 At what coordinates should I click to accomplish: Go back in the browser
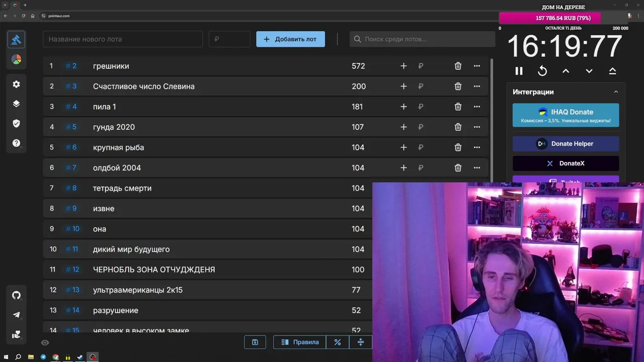(x=5, y=16)
